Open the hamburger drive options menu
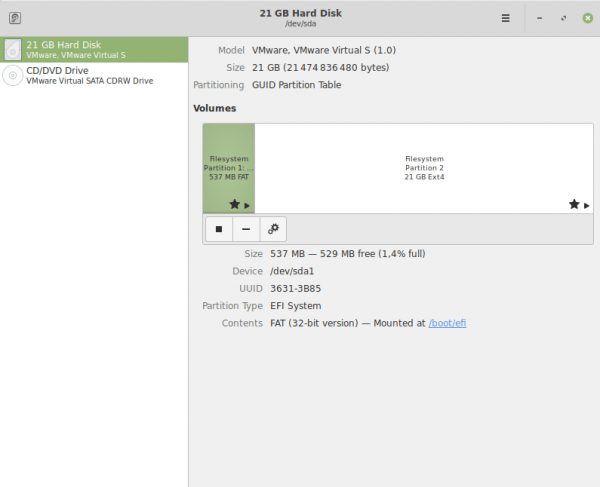Screen dimensions: 600x487 pos(505,18)
